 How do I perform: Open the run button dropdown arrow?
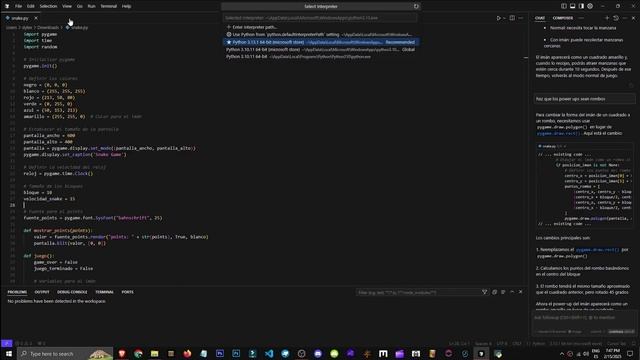(504, 18)
